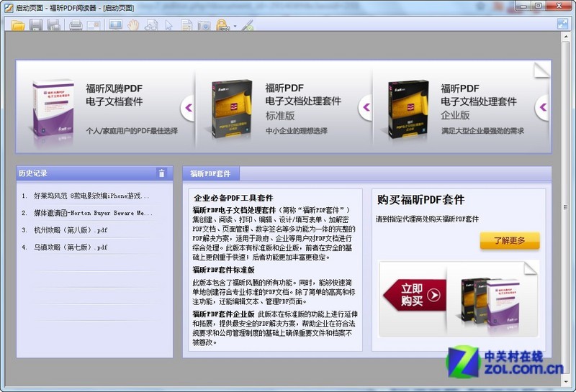Viewport: 576px width, 392px height.
Task: Click the 企业版 black product box image
Action: (408, 109)
